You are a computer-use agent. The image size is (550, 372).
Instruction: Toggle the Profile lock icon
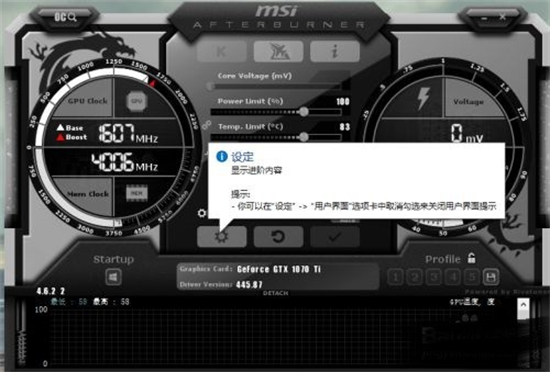(x=471, y=258)
